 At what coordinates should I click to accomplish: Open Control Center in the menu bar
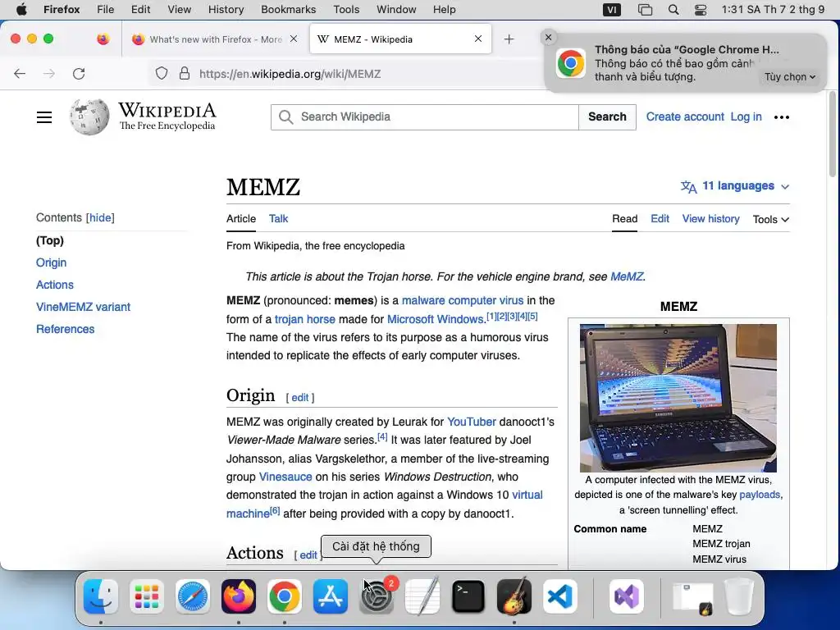pos(701,10)
